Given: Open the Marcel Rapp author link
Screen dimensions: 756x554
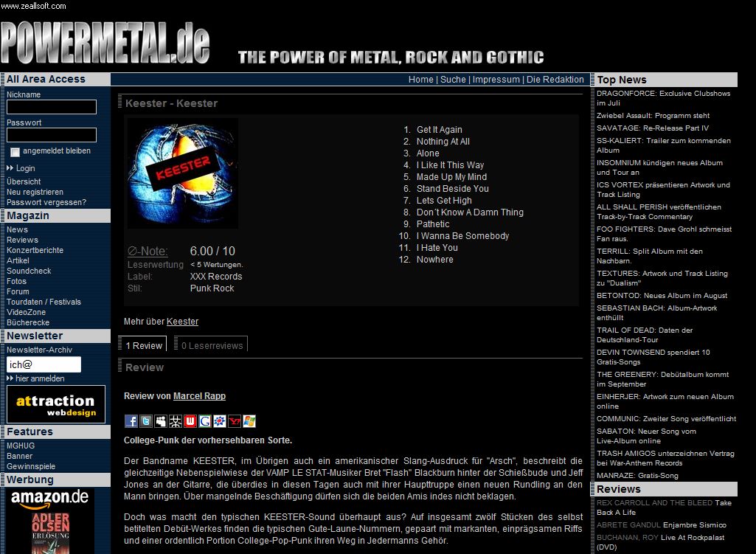Looking at the screenshot, I should 199,396.
